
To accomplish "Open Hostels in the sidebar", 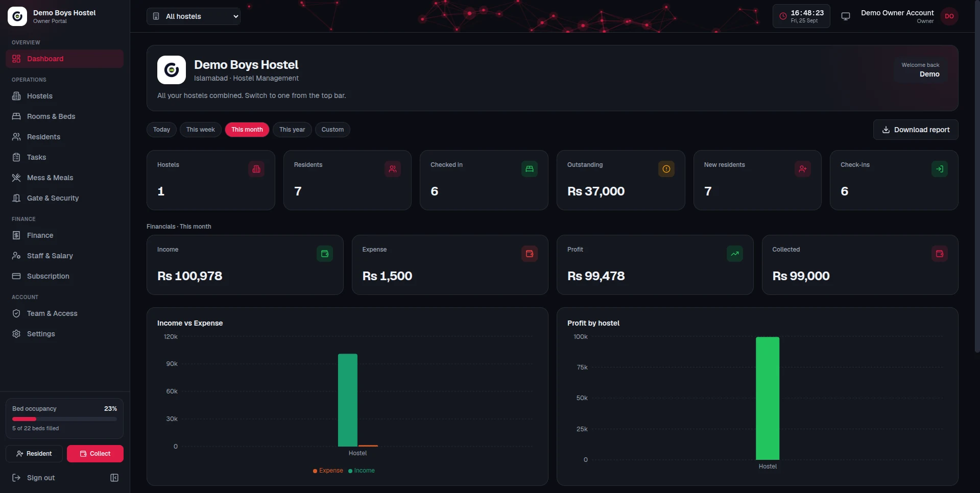I will point(64,96).
